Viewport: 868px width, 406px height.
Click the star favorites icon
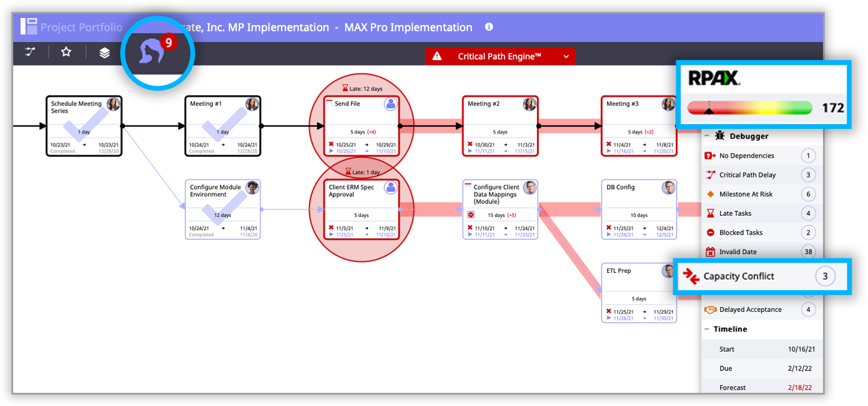(x=65, y=53)
